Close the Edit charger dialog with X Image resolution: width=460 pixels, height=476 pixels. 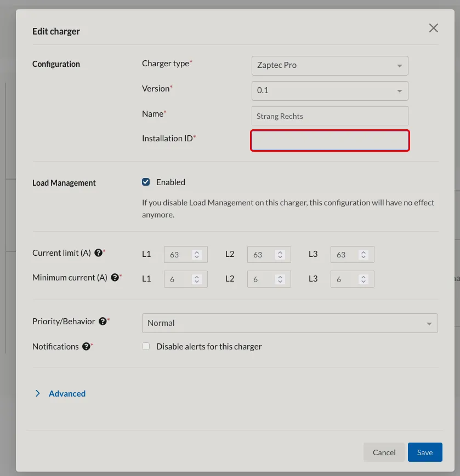(x=434, y=28)
